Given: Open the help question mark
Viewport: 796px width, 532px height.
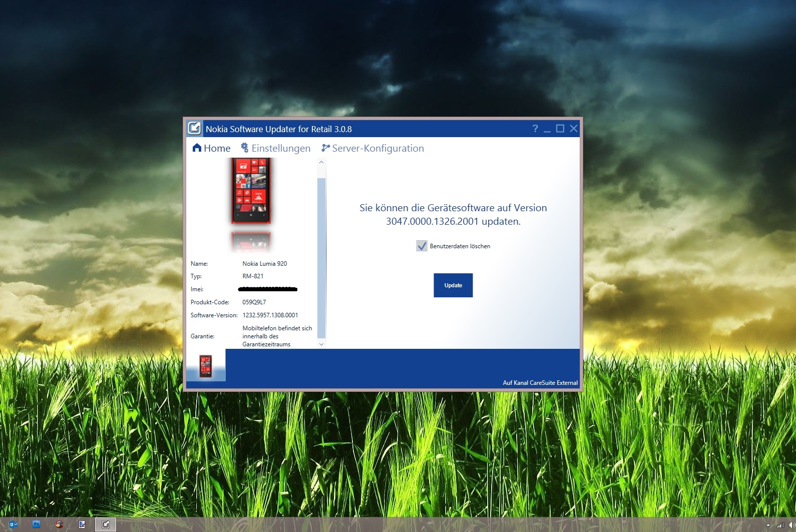Looking at the screenshot, I should (535, 129).
